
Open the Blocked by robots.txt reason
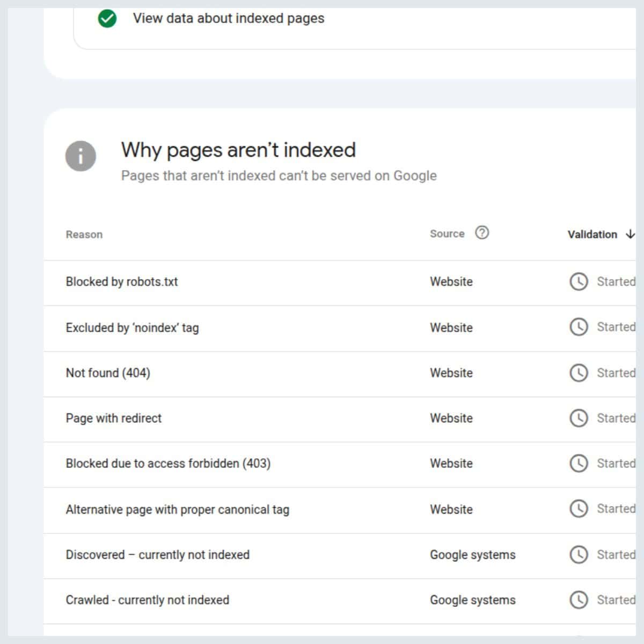(x=122, y=282)
